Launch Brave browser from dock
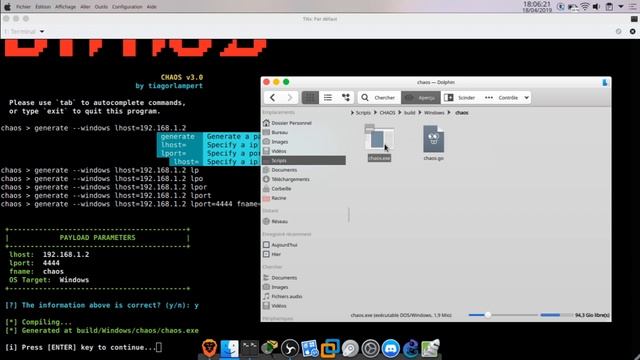640x360 pixels. tap(209, 348)
